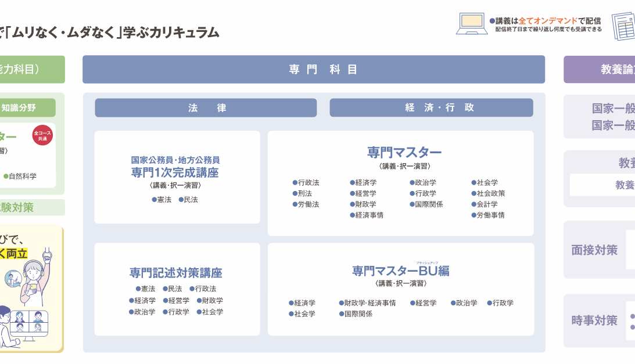The height and width of the screenshot is (364, 635).
Task: Open the 専門マスターBU編 course heading
Action: tap(400, 271)
